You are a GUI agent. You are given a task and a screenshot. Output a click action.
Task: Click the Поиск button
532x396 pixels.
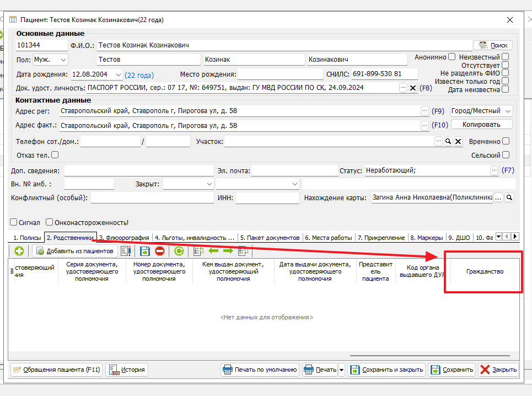(x=493, y=45)
